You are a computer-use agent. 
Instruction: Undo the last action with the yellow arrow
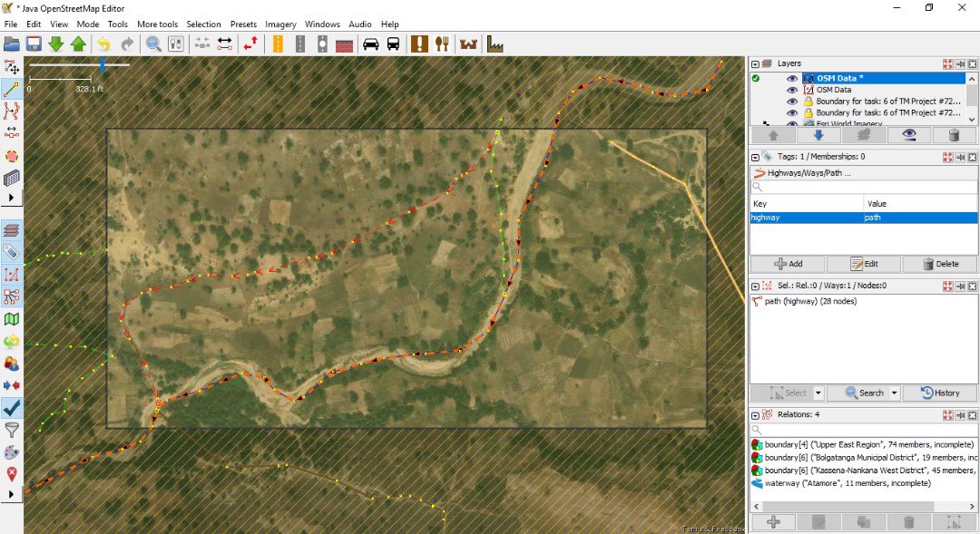103,44
